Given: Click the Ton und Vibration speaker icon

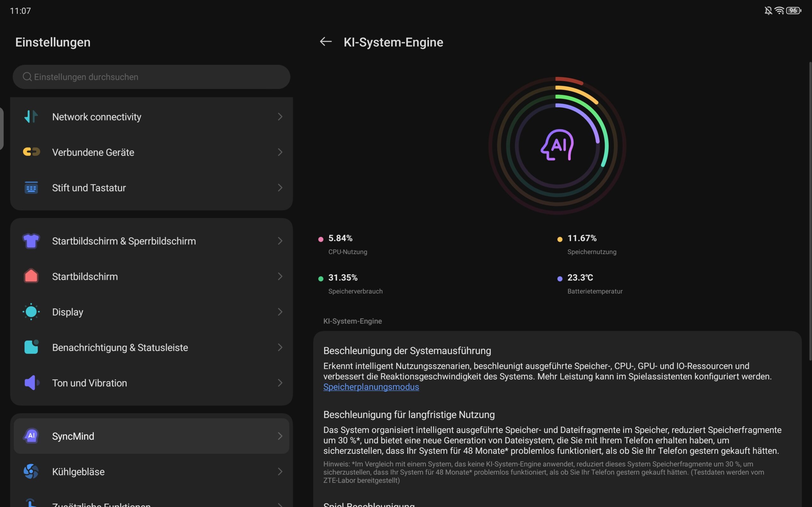Looking at the screenshot, I should (x=32, y=382).
